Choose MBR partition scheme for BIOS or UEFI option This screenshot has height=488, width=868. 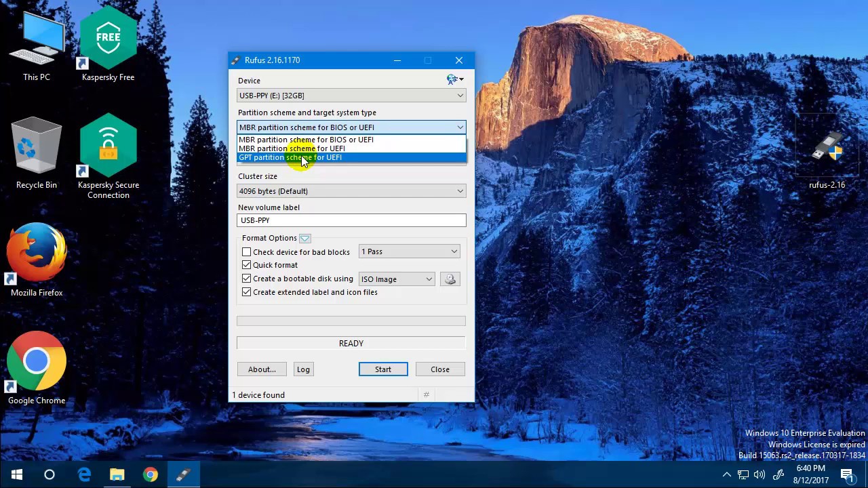(x=351, y=140)
